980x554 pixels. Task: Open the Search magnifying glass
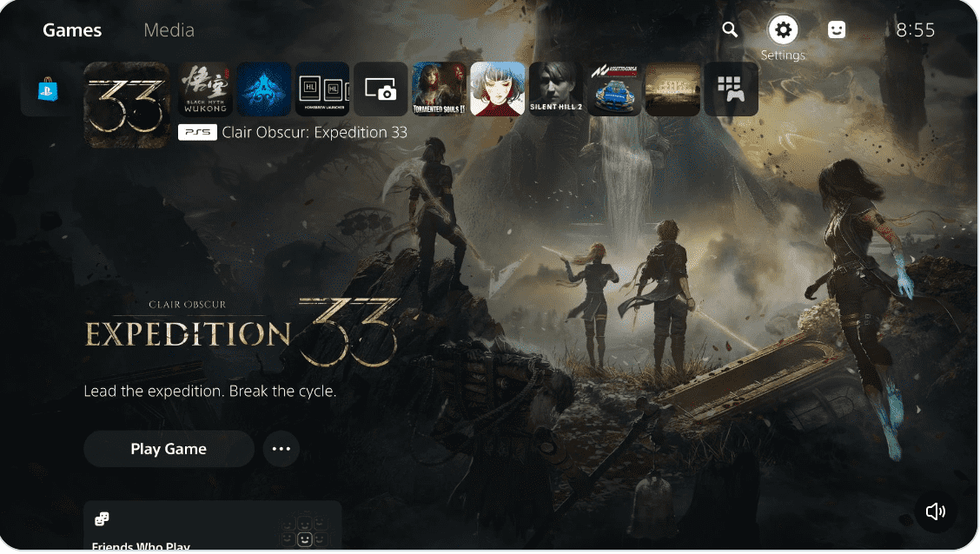[x=730, y=30]
